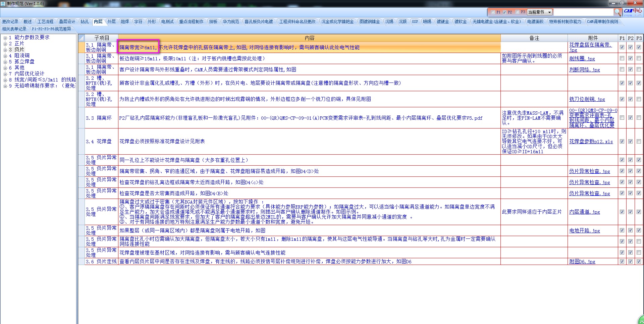Open the 叠层设计 tab

(x=67, y=21)
